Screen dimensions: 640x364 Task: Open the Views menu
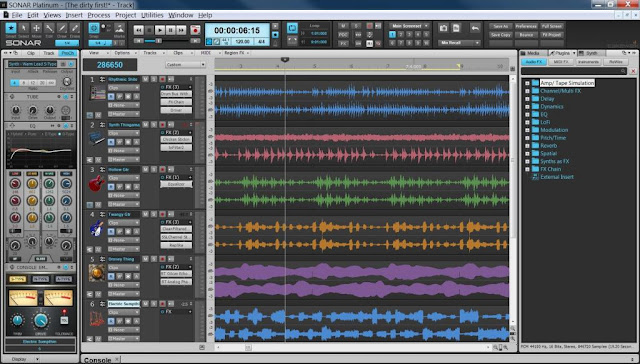[52, 15]
